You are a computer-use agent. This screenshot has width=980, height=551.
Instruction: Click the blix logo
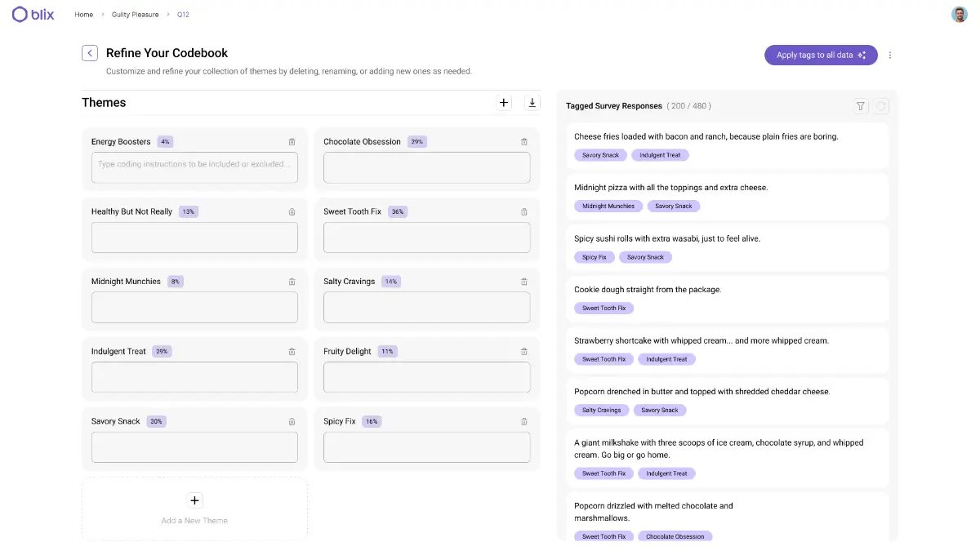[33, 15]
